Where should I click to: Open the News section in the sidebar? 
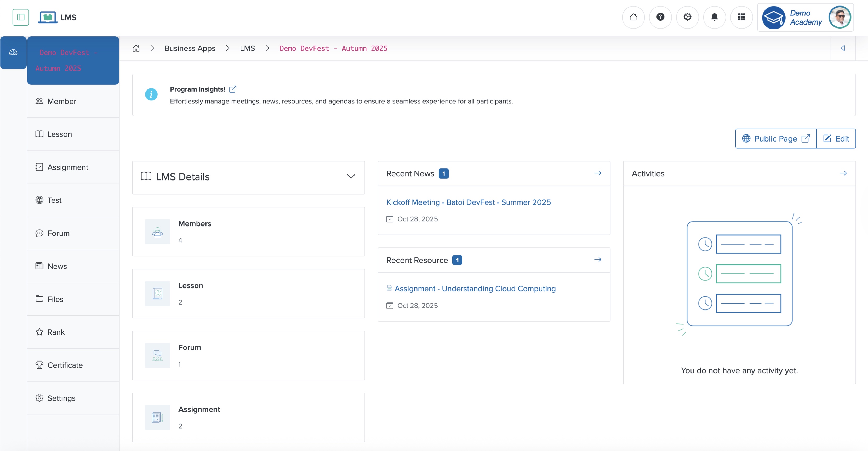[x=57, y=266]
